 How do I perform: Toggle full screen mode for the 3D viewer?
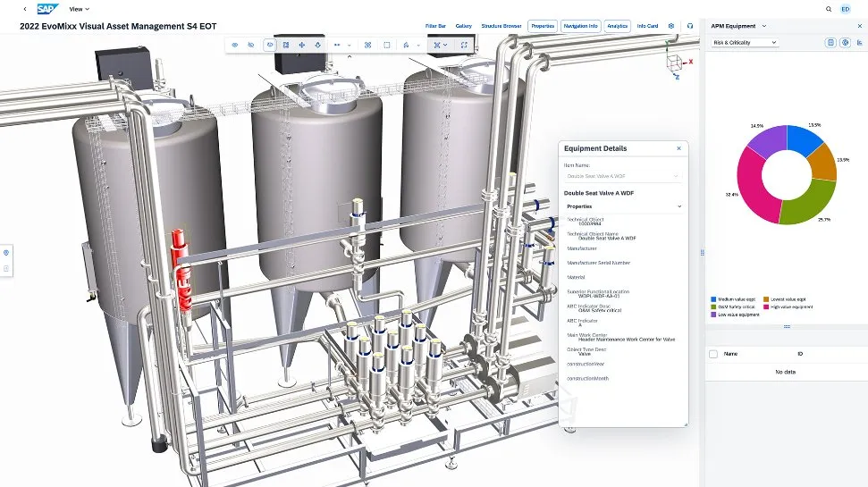pyautogui.click(x=464, y=44)
